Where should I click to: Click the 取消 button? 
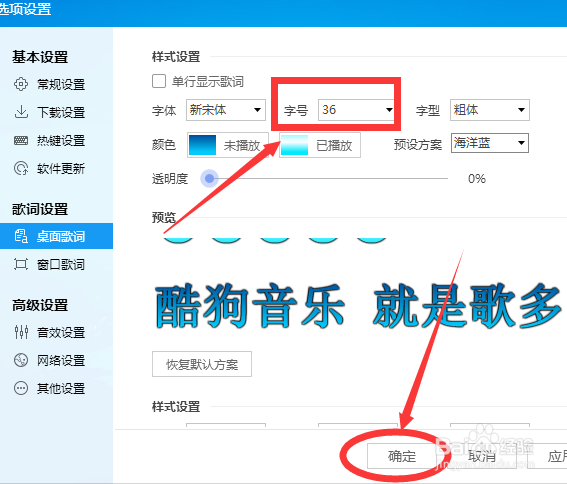click(x=482, y=456)
